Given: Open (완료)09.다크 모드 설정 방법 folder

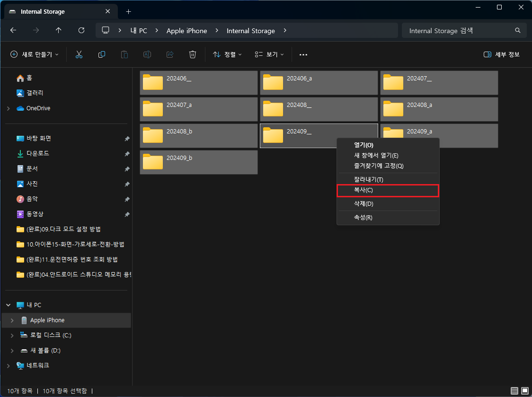Looking at the screenshot, I should (x=58, y=229).
